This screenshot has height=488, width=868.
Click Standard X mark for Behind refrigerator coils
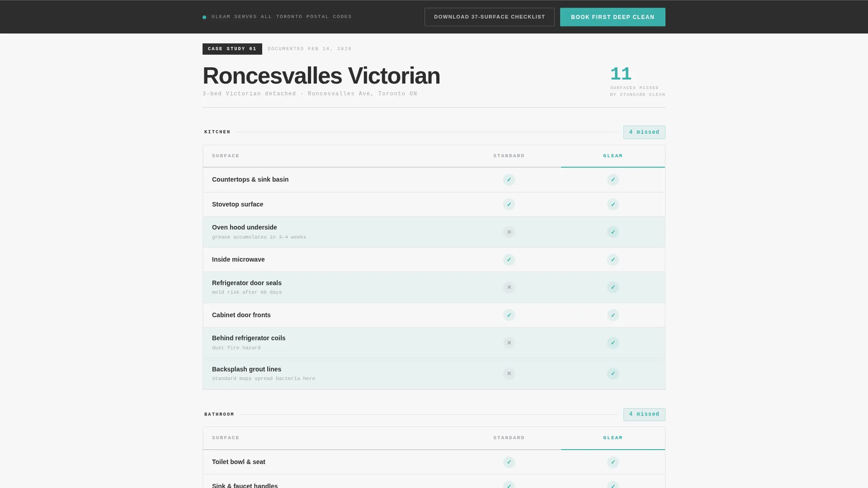(509, 343)
